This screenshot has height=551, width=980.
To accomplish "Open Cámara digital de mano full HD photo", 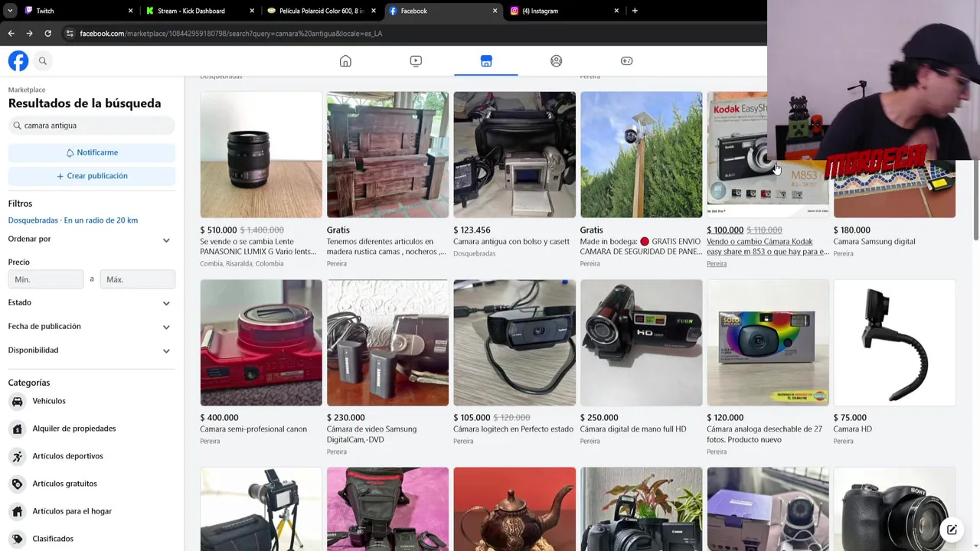I will tap(641, 342).
